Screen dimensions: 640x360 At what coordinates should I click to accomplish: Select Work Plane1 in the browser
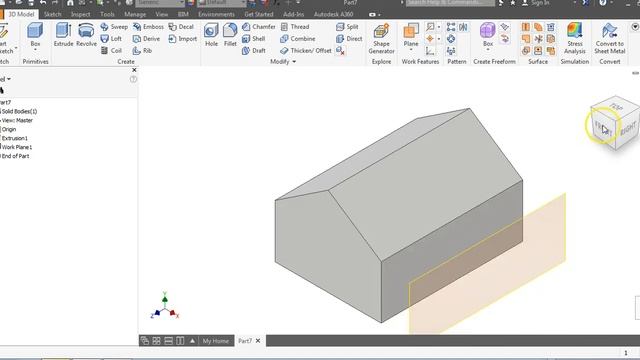click(x=16, y=147)
